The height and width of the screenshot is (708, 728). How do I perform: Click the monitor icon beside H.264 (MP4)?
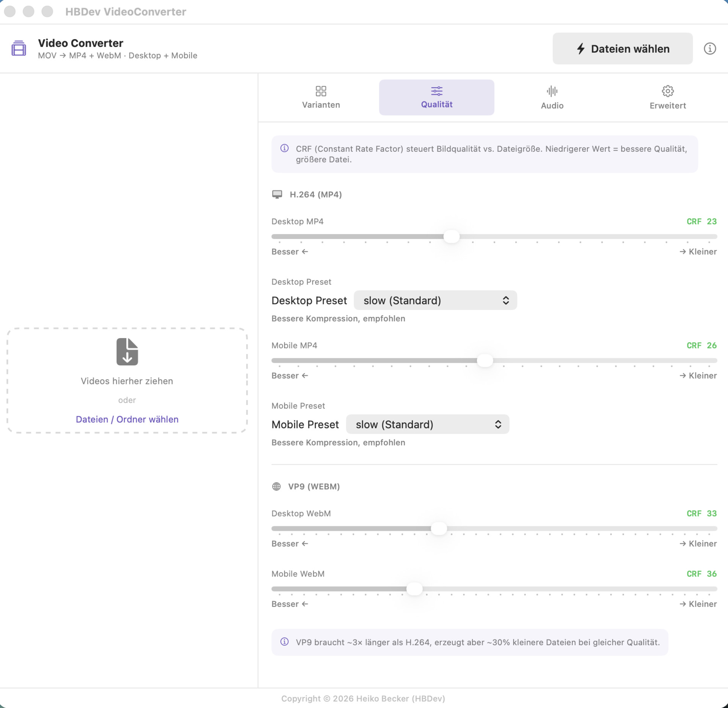(x=277, y=195)
